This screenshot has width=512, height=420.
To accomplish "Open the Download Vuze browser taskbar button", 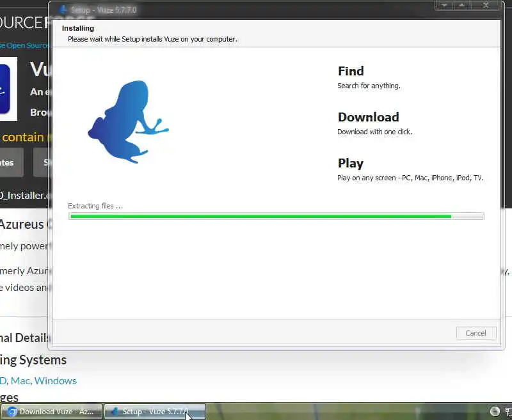I will 52,412.
